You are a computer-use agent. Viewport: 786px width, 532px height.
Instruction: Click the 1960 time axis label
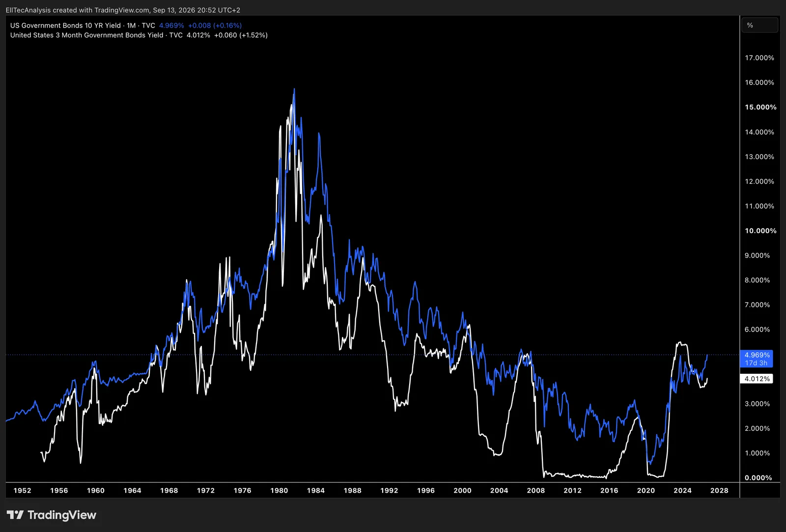pyautogui.click(x=96, y=491)
